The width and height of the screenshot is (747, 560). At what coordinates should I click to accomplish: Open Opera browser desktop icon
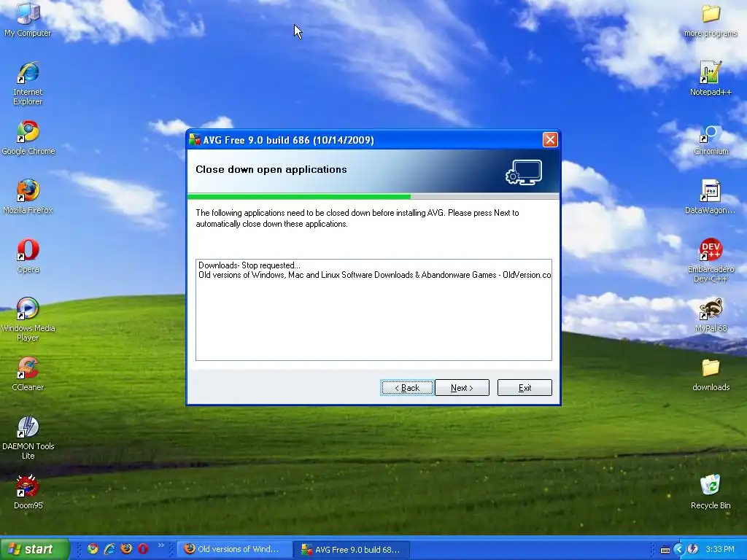coord(28,256)
